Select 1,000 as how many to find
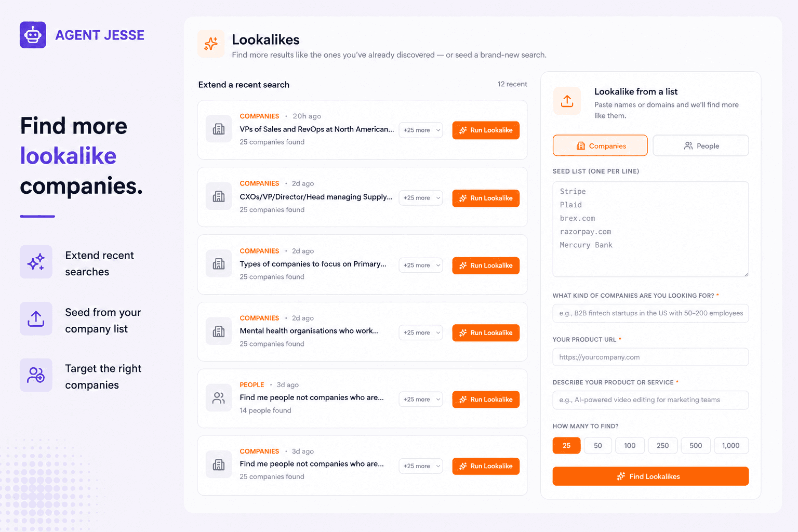 (x=731, y=446)
